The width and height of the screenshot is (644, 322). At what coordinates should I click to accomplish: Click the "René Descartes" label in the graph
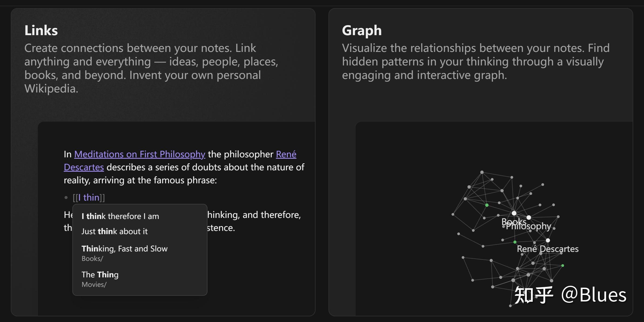coord(548,249)
